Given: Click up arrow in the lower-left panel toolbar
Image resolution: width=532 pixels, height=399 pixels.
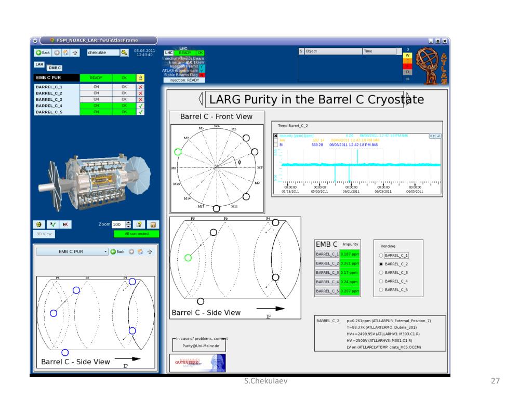Looking at the screenshot, I should point(150,251).
